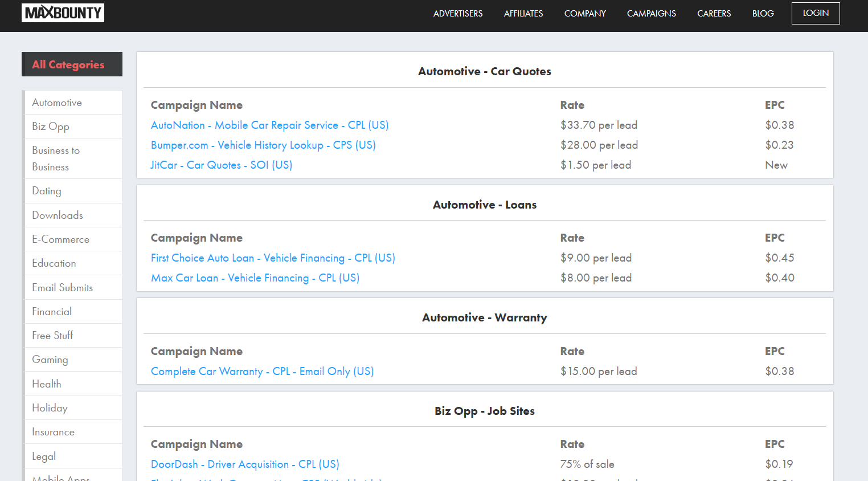This screenshot has width=868, height=481.
Task: Open AutoNation Mobile Car Repair Service campaign
Action: (x=269, y=125)
